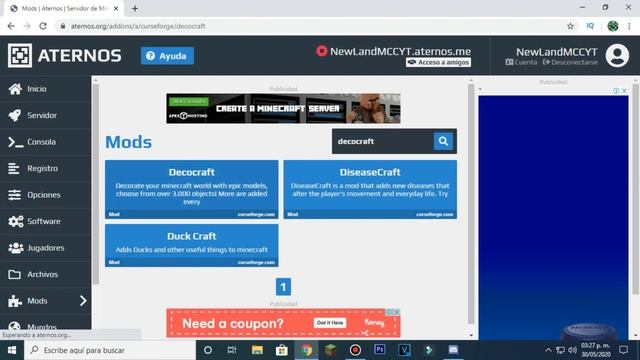Expand the Mods submenu chevron

[83, 301]
